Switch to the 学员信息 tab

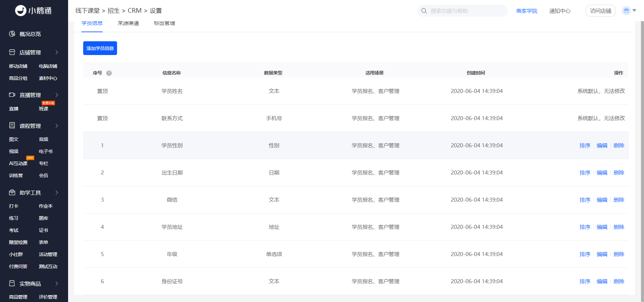(x=92, y=23)
